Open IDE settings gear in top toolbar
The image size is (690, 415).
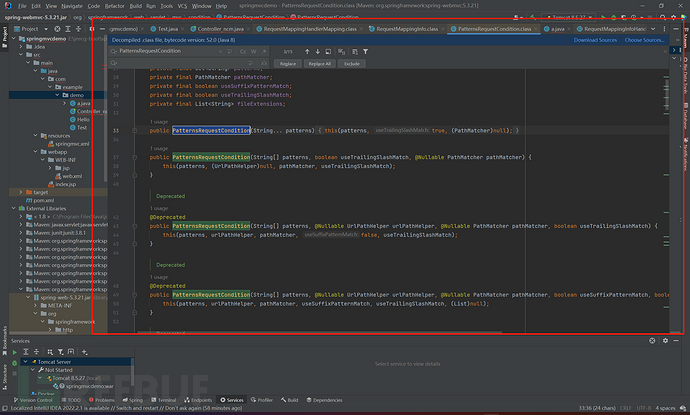click(x=673, y=17)
